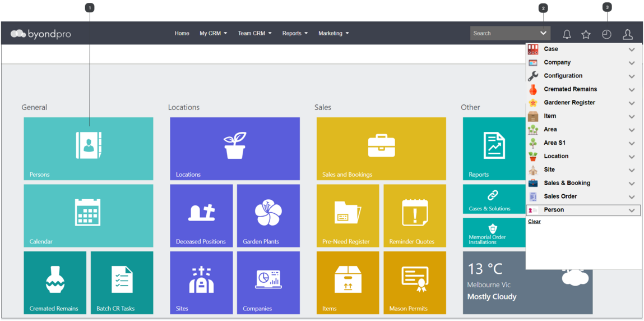Open the Reminder Quotes tile
644x321 pixels.
tap(415, 216)
